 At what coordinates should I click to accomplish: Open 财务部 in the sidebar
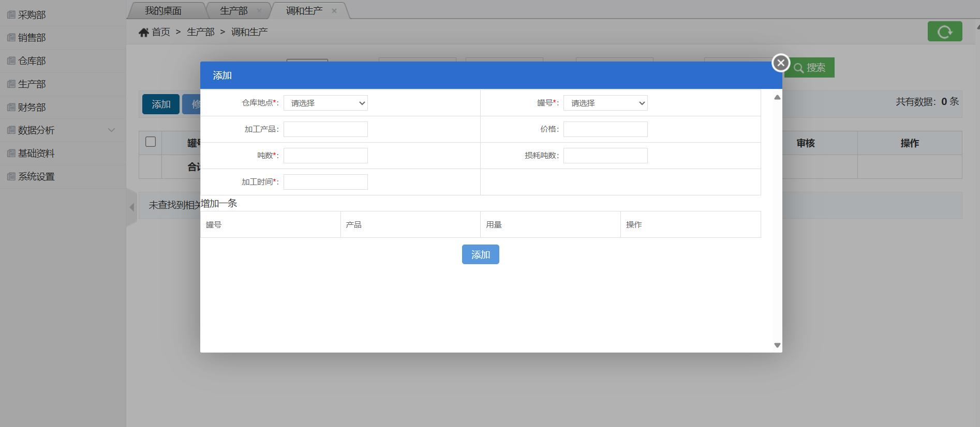32,108
